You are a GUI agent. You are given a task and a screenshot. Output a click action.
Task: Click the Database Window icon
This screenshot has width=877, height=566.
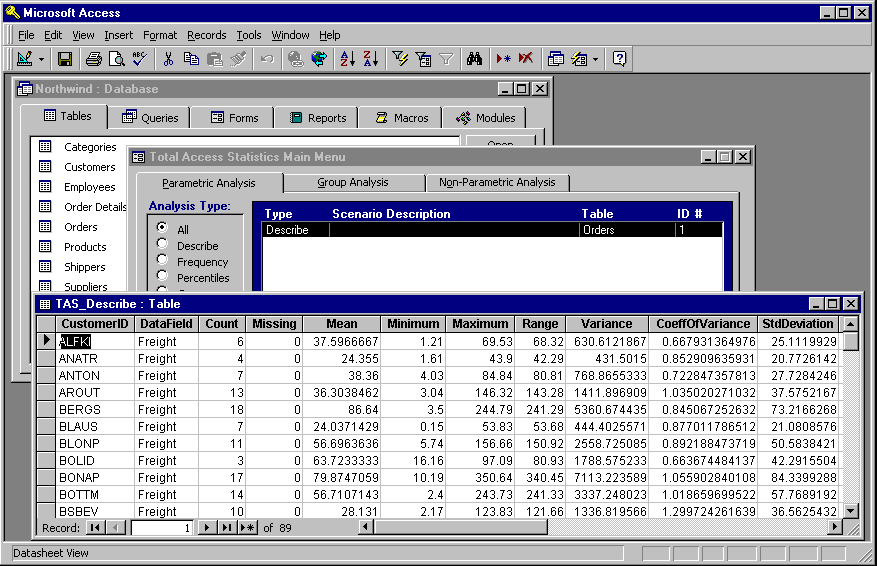(555, 59)
